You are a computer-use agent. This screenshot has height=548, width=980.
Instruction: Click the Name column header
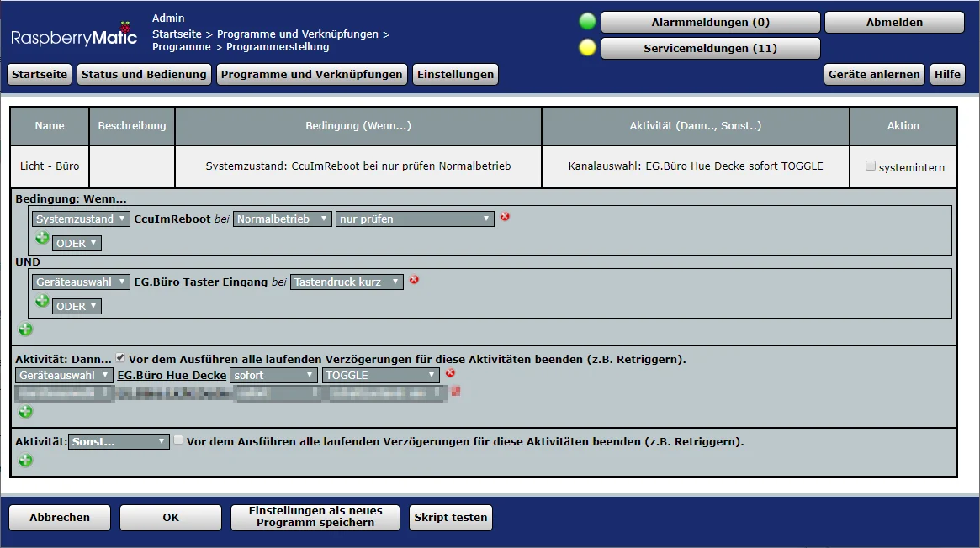tap(50, 125)
